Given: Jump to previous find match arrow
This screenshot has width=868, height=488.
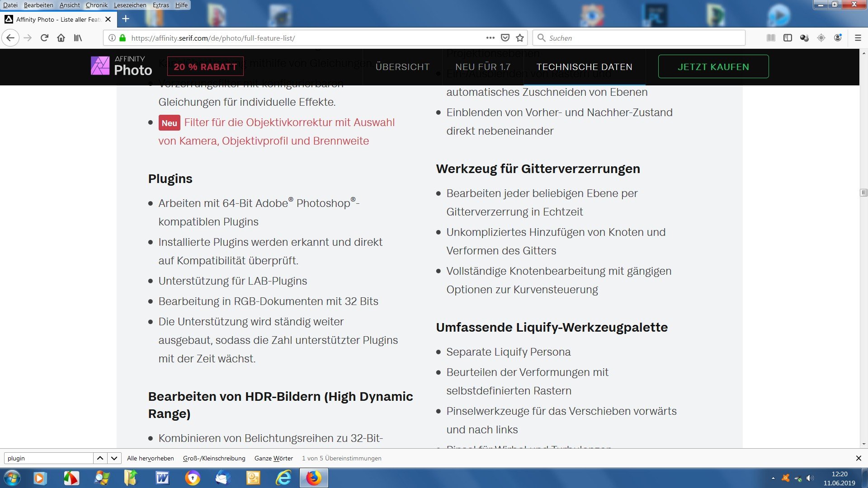Looking at the screenshot, I should tap(100, 458).
